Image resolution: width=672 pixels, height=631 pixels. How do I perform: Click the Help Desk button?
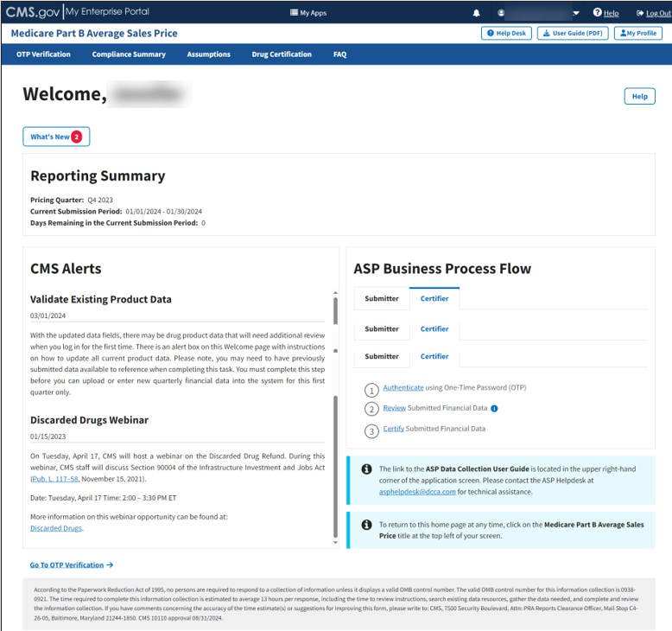tap(506, 33)
